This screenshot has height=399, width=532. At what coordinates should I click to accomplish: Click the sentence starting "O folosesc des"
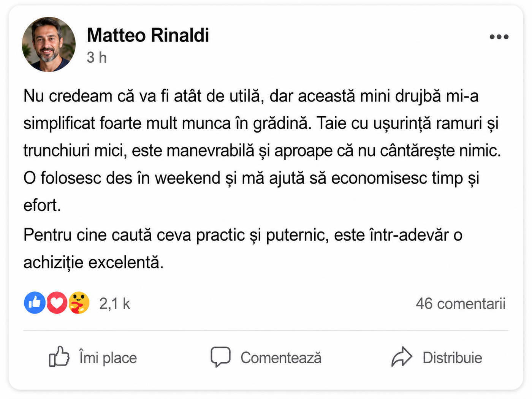(x=251, y=192)
